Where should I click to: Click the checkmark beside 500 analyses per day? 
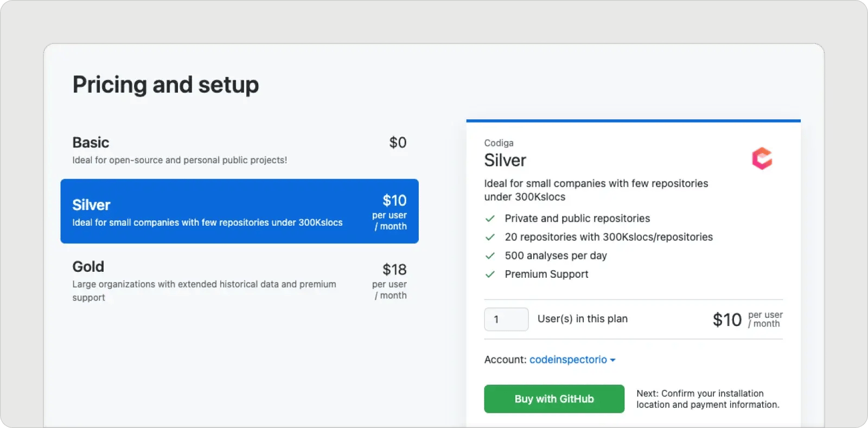490,255
